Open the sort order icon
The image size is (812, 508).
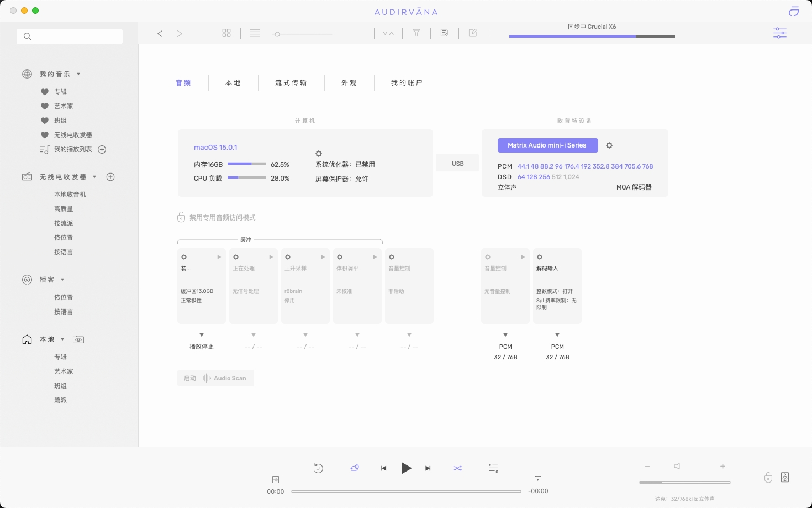[388, 33]
